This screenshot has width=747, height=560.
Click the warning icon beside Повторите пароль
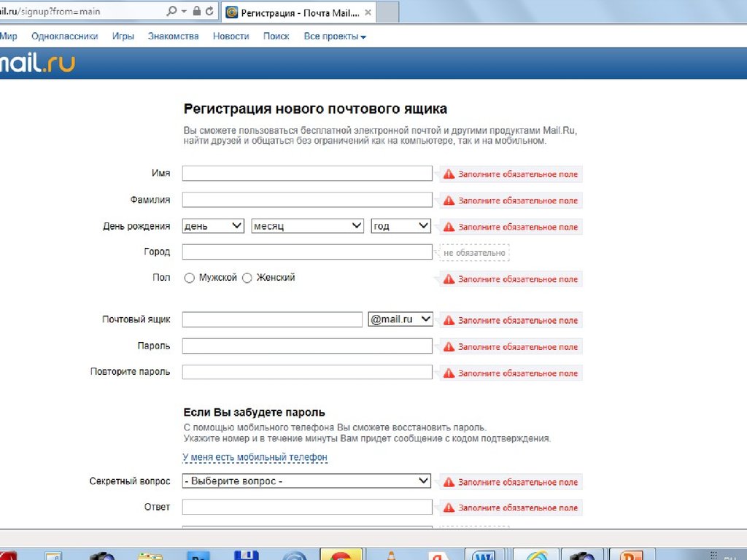(449, 373)
